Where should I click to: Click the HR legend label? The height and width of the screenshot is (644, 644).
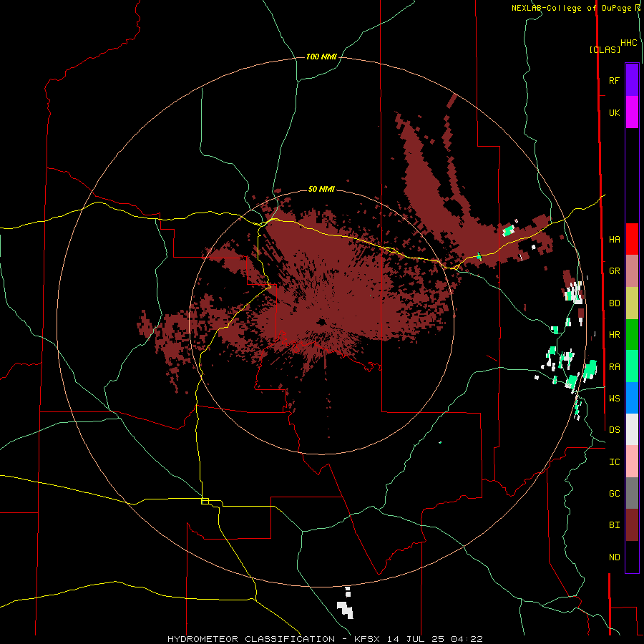(x=614, y=335)
